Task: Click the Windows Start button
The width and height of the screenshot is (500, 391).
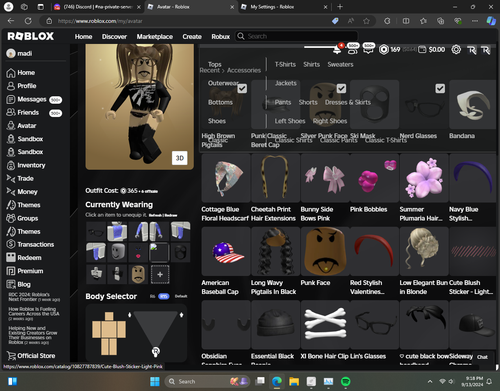Action: [155, 381]
